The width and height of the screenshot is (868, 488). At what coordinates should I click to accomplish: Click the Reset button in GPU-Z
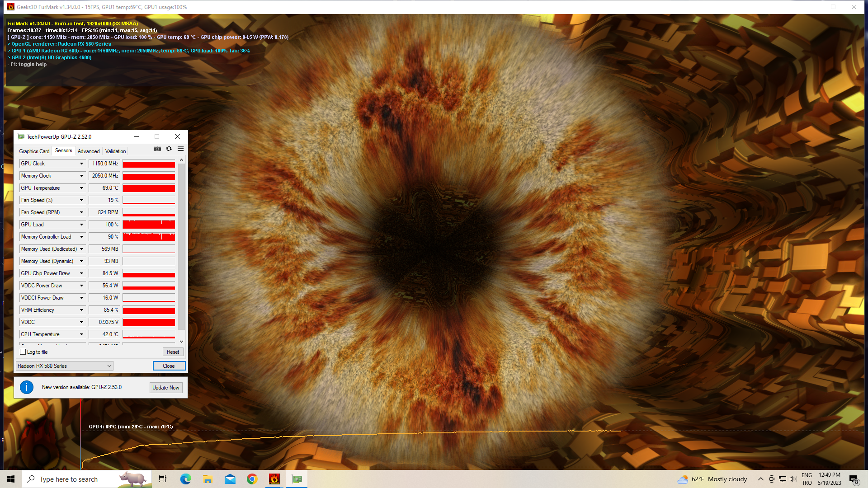[173, 352]
